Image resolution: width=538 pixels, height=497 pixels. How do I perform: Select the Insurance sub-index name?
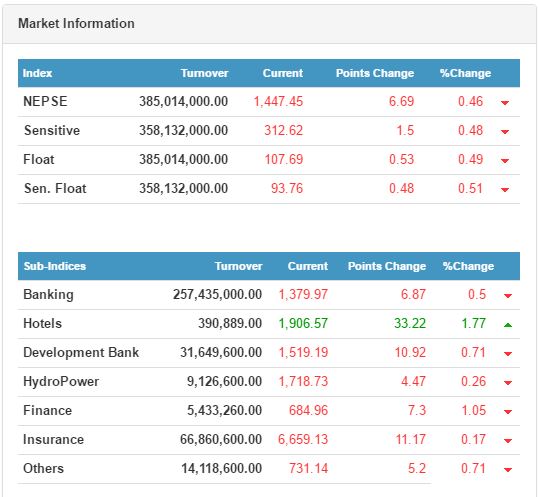point(53,440)
